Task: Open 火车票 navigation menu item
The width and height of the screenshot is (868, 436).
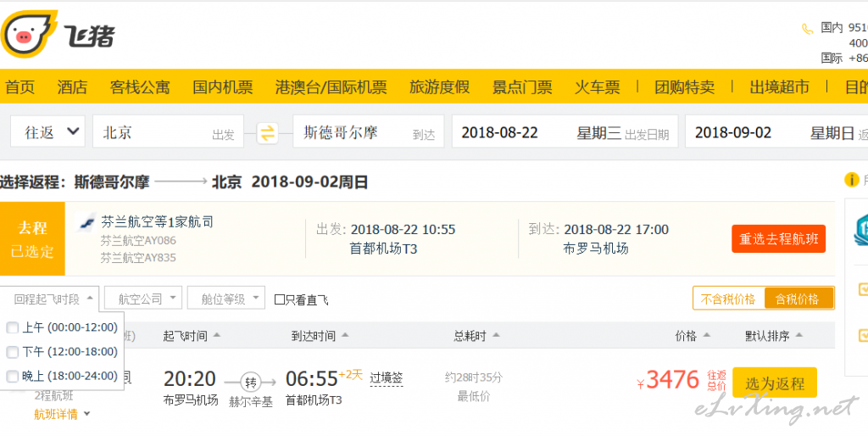Action: [597, 87]
